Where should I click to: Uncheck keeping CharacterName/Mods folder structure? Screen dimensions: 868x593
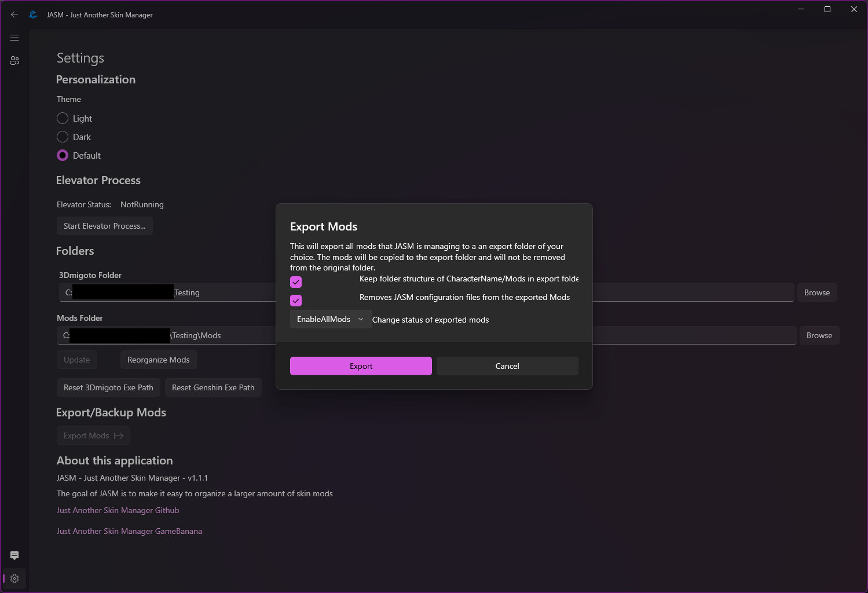296,282
